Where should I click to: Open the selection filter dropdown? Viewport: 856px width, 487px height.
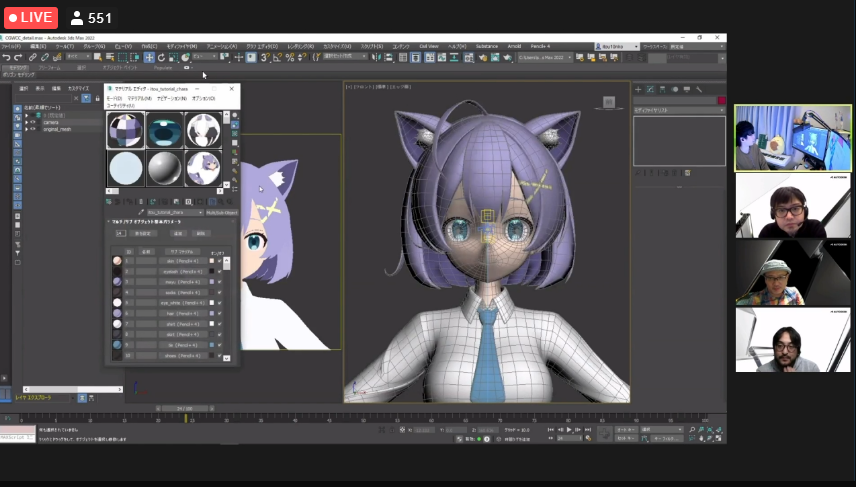click(79, 57)
